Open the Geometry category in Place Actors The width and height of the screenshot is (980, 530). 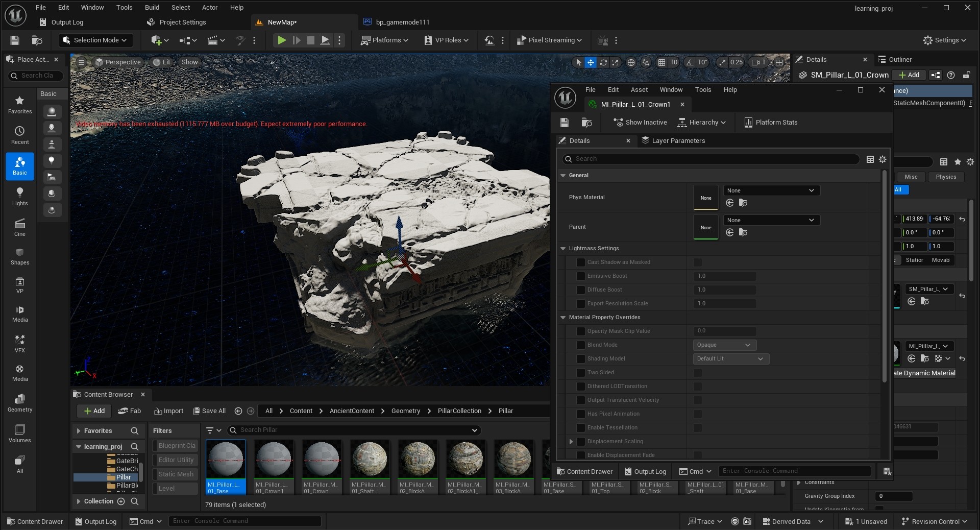pyautogui.click(x=20, y=403)
